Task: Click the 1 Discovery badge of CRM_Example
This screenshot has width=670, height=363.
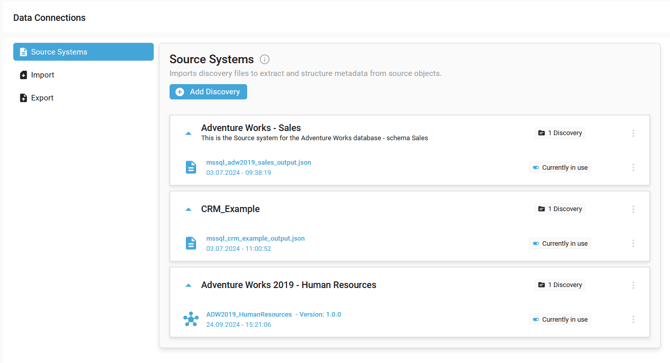Action: (x=560, y=209)
